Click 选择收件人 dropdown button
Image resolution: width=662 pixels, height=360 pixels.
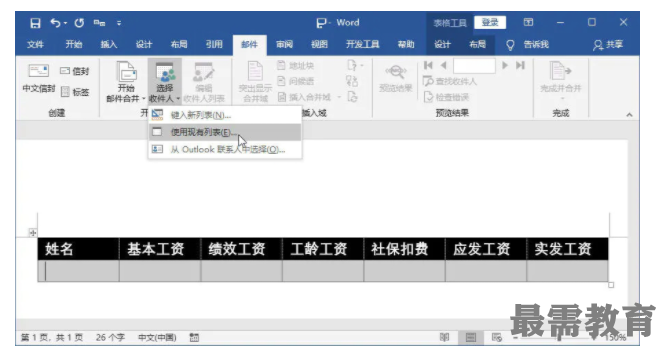[x=165, y=82]
